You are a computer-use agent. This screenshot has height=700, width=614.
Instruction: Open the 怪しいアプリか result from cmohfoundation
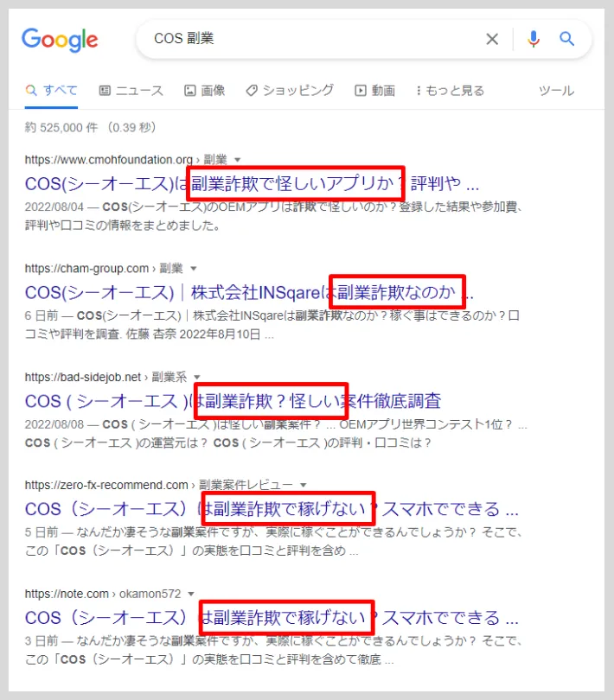coord(251,183)
